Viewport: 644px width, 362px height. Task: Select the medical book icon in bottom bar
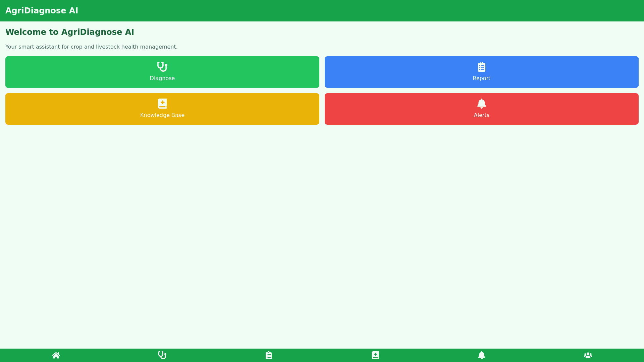(375, 355)
